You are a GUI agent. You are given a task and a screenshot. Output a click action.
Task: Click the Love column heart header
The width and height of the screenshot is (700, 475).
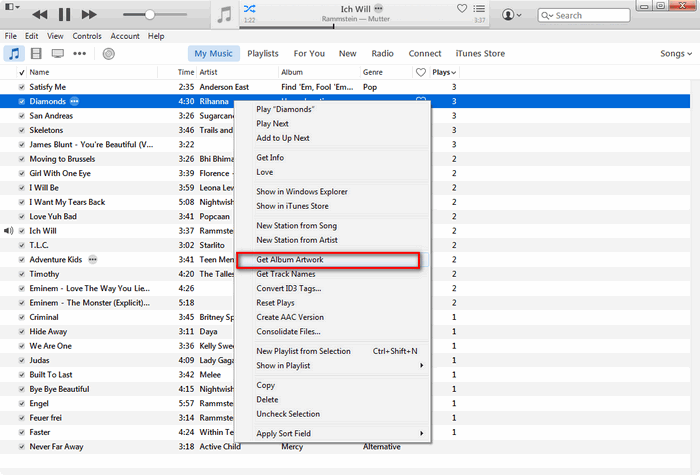(421, 72)
